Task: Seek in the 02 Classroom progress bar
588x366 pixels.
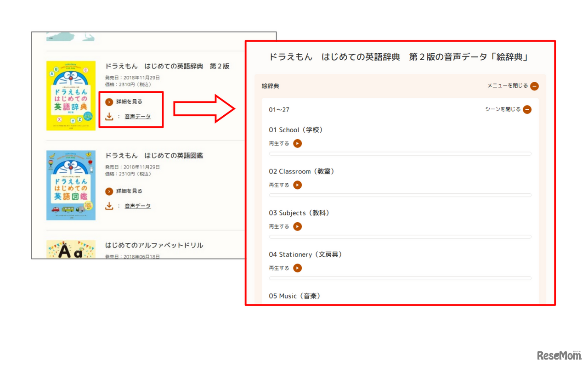Action: coord(400,195)
